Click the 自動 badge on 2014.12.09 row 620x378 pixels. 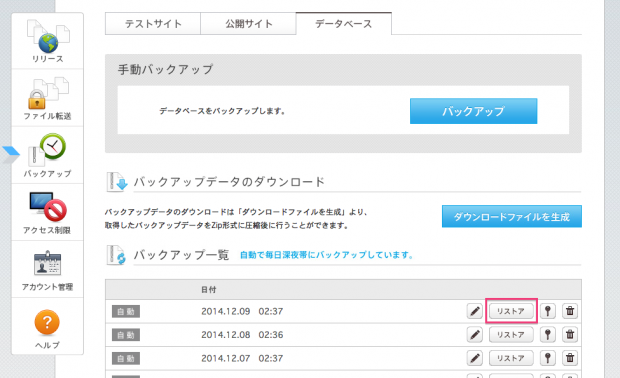pos(126,311)
